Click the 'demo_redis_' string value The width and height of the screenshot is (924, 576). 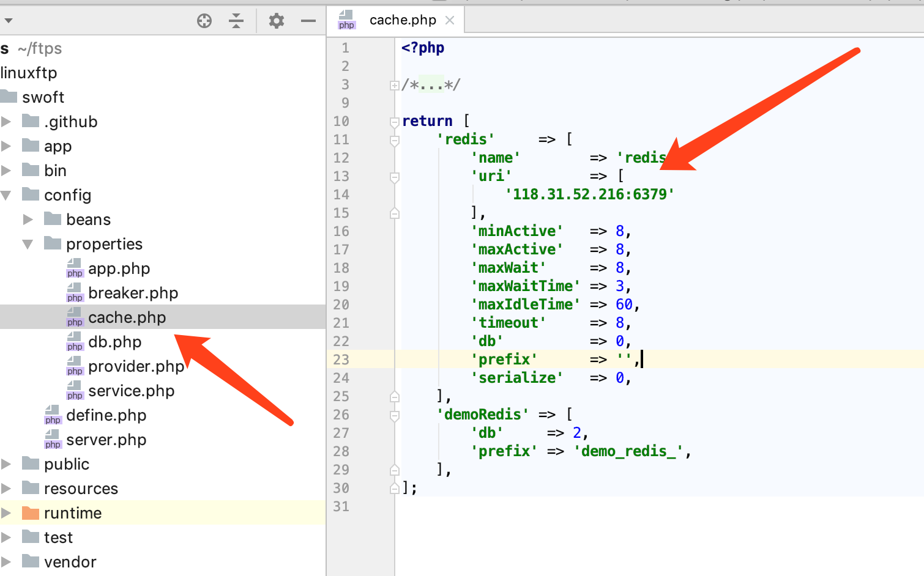coord(629,451)
